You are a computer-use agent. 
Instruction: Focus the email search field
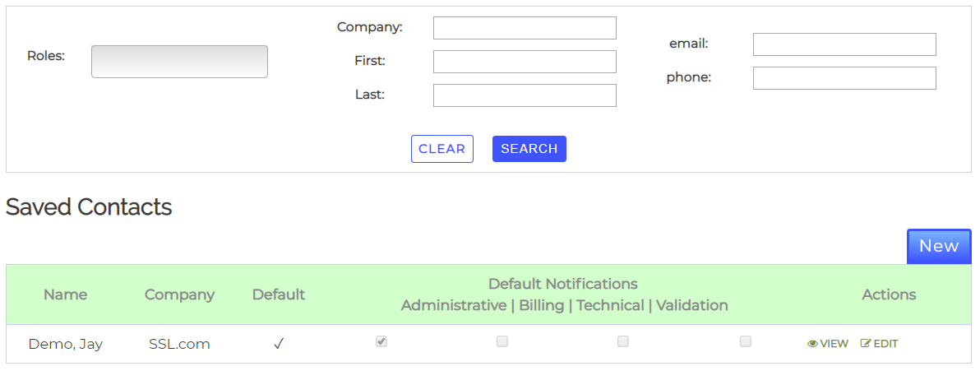tap(844, 44)
